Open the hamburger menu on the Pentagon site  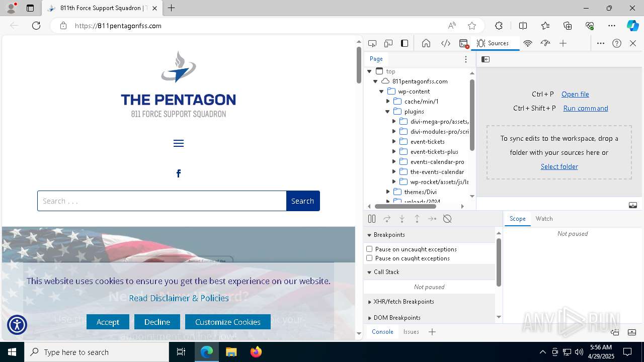pyautogui.click(x=179, y=143)
